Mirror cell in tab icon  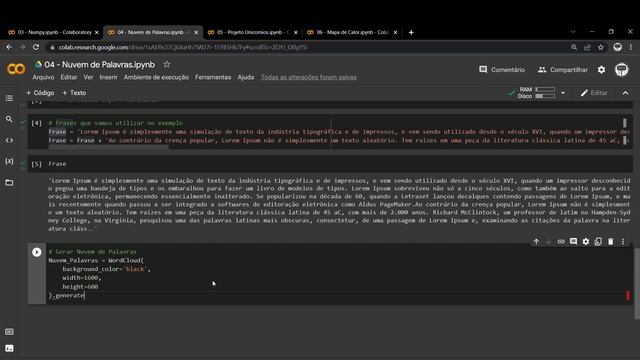tap(598, 242)
